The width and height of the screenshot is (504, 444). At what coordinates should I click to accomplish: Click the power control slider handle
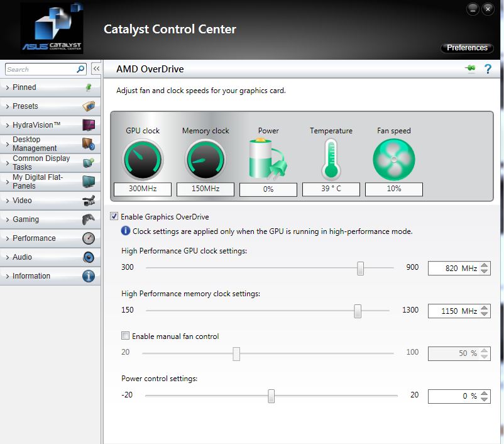[x=271, y=396]
